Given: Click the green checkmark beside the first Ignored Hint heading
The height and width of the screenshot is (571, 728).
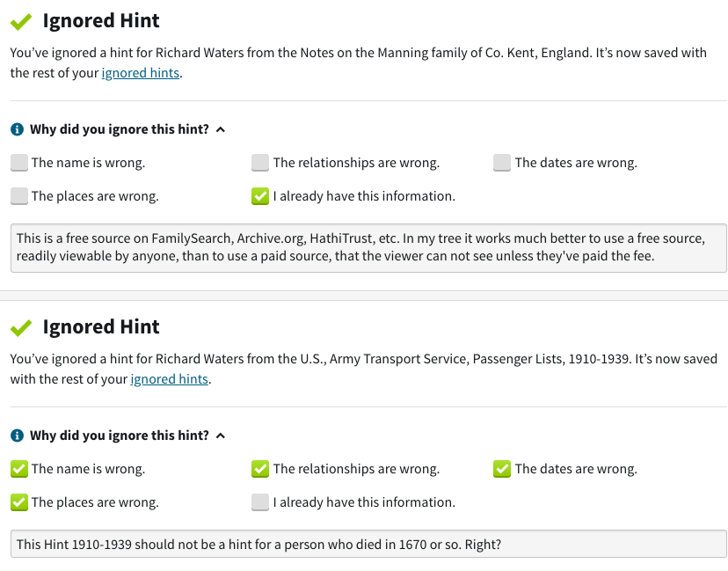Looking at the screenshot, I should (21, 21).
